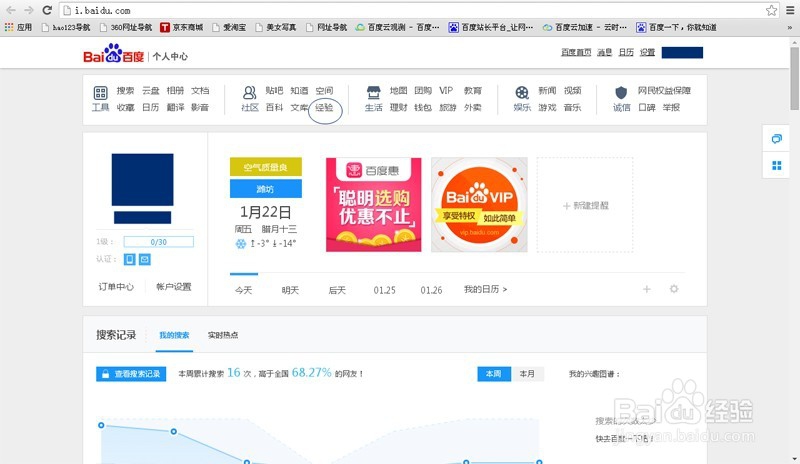This screenshot has width=800, height=464.
Task: Open the 百度惠 promo card
Action: pyautogui.click(x=373, y=205)
